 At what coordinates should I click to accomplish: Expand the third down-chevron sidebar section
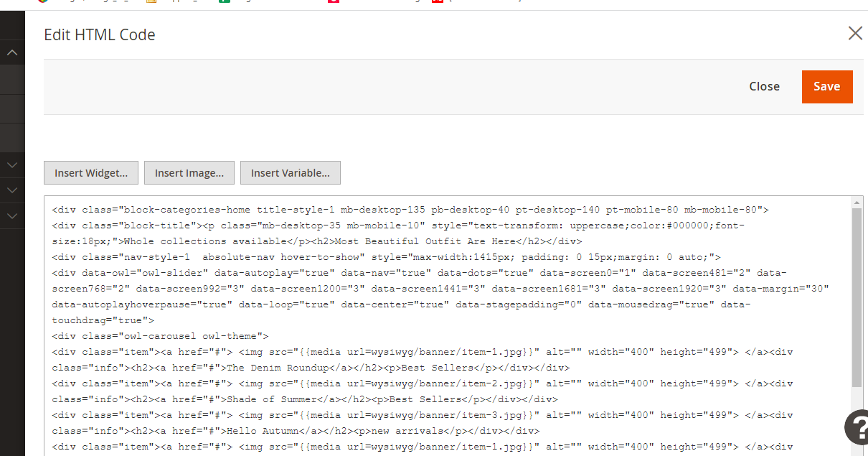coord(12,215)
